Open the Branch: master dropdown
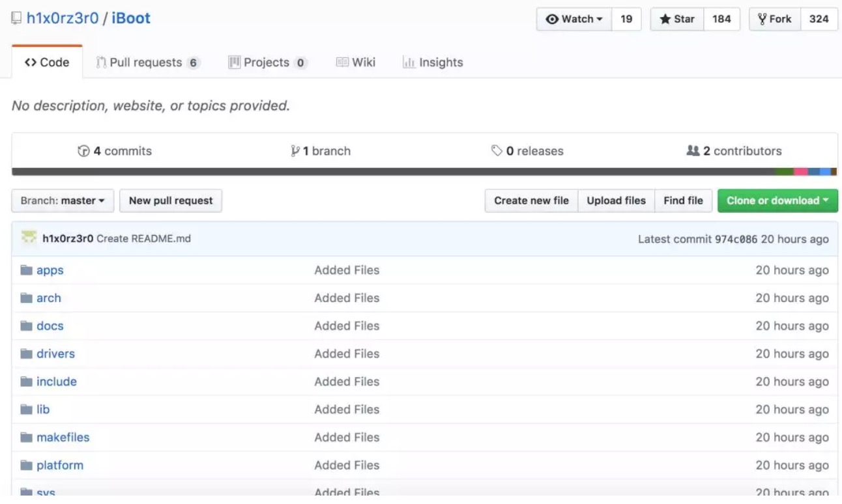The image size is (842, 504). click(x=63, y=201)
